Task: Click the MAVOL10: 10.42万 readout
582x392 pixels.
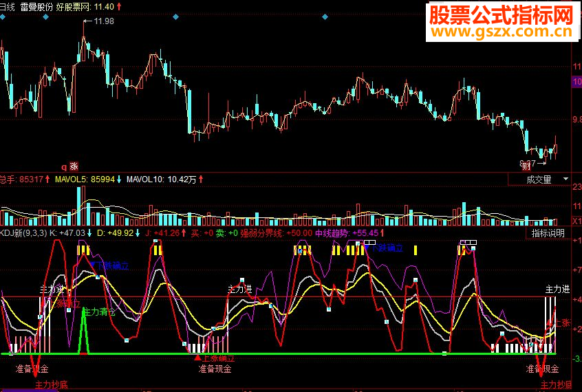Action: [x=162, y=179]
